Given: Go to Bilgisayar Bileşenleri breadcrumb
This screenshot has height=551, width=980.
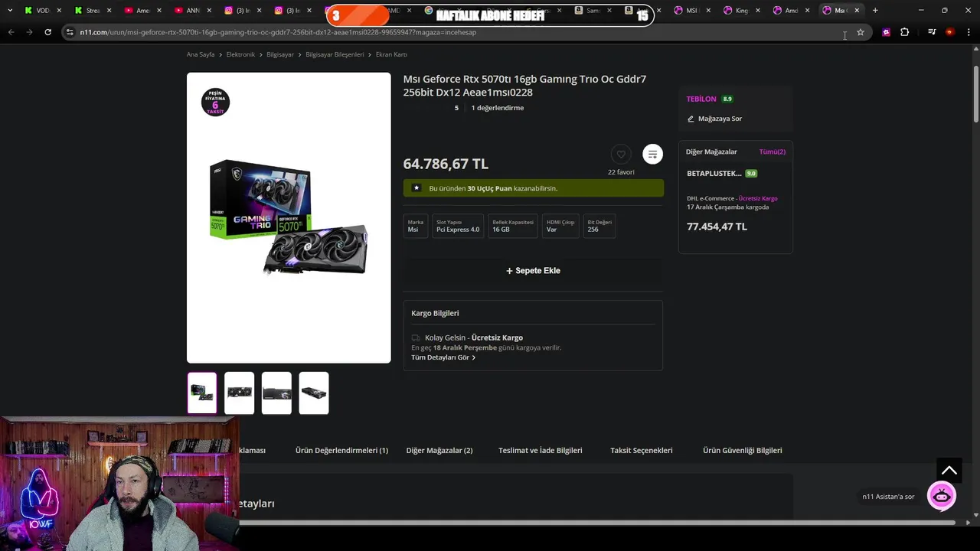Looking at the screenshot, I should tap(335, 54).
